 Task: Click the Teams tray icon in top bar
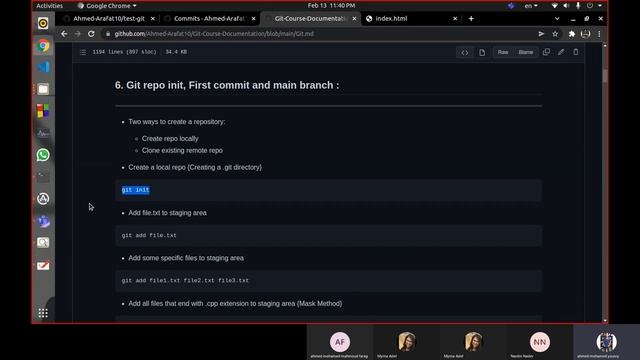(511, 6)
